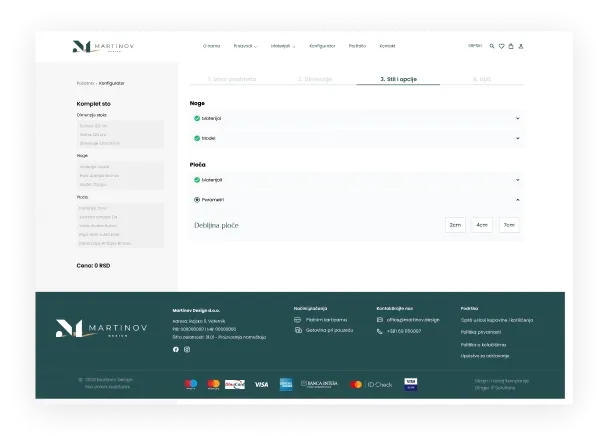Viewport: 609px width, 445px height.
Task: Expand the Noge Materijal section chevron
Action: coord(518,118)
